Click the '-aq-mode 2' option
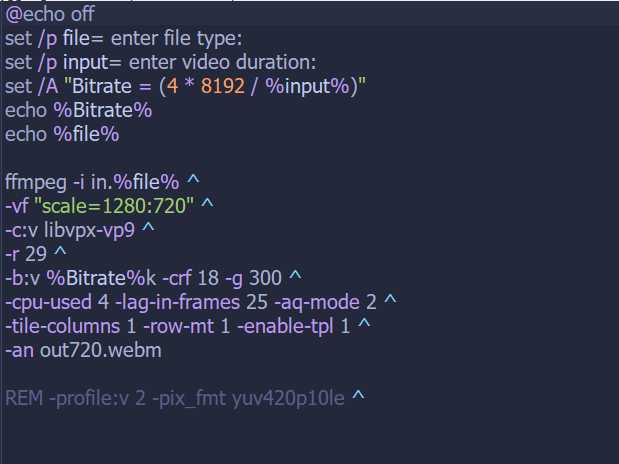619x464 pixels. [x=325, y=302]
